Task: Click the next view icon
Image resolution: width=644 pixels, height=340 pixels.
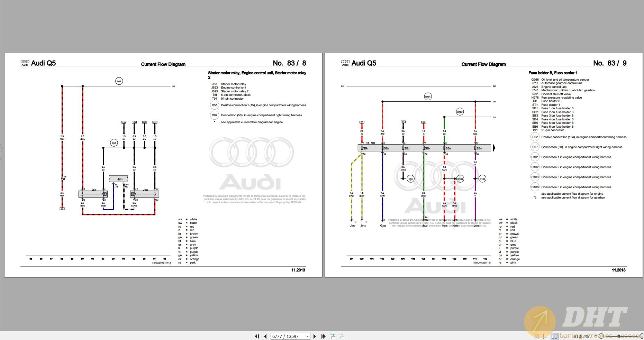Action: 342,336
